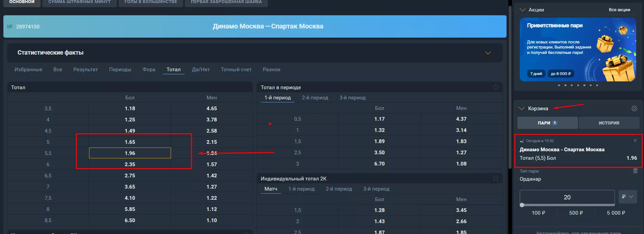Image resolution: width=644 pixels, height=234 pixels.
Task: Collapse the Акции panel chevron
Action: click(522, 10)
